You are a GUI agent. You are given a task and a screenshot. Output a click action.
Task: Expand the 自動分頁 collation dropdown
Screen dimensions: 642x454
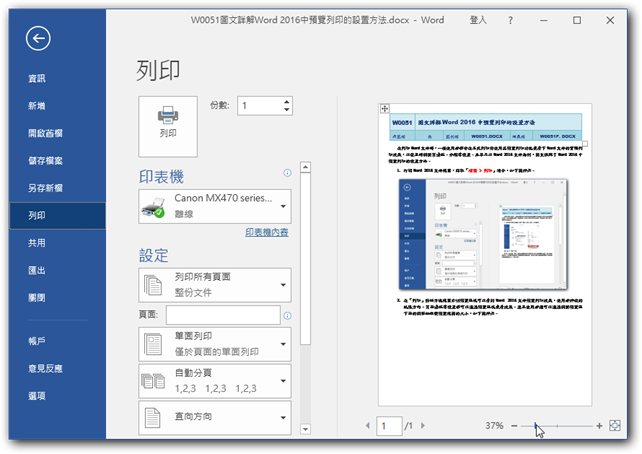[215, 381]
